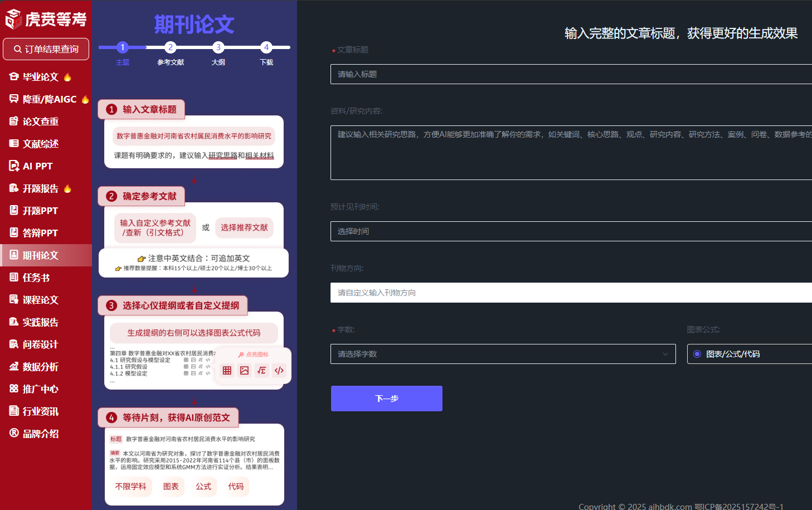
Task: Click the 订单结果查询 search bar
Action: pos(46,49)
